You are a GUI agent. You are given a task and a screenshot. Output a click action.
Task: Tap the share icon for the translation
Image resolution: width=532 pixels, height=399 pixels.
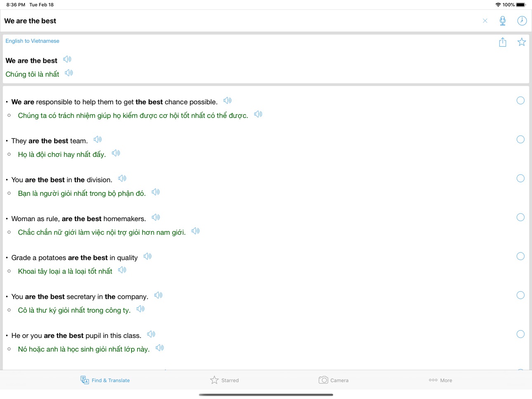click(x=502, y=42)
